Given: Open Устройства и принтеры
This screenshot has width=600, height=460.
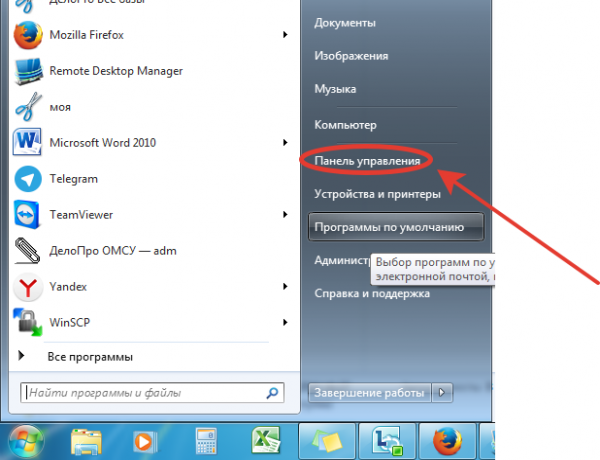Looking at the screenshot, I should coord(377,194).
